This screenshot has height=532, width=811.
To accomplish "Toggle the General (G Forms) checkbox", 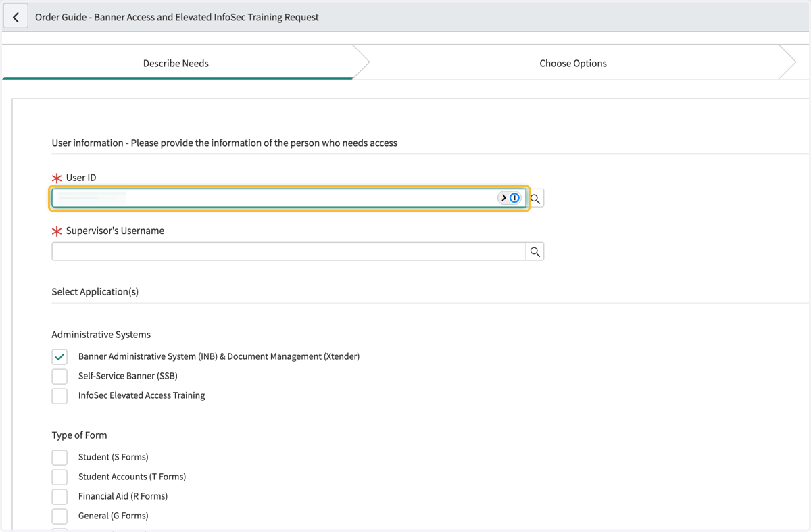I will pos(59,516).
